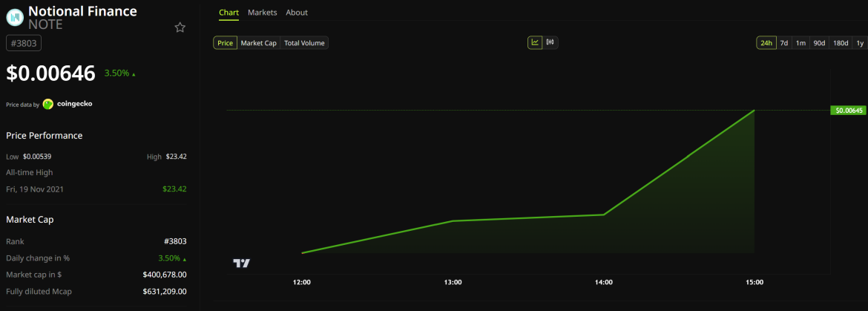Click the 14:00 time axis label
The image size is (868, 311).
[x=603, y=282]
